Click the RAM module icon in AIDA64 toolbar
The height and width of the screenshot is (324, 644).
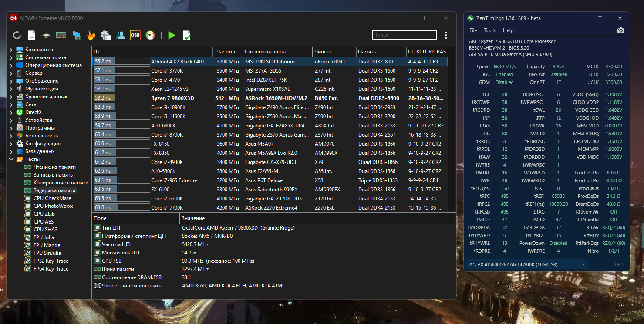pos(61,35)
